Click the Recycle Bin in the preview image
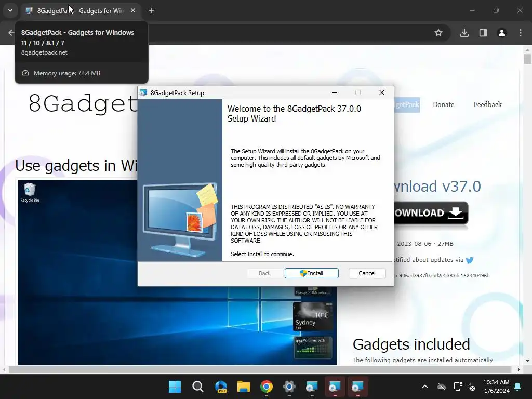 30,192
